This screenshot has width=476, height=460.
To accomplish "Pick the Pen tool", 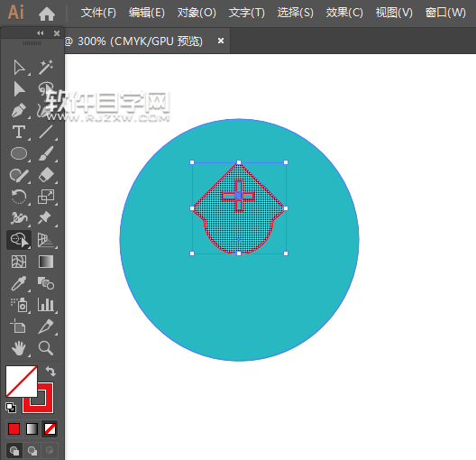I will pyautogui.click(x=19, y=111).
